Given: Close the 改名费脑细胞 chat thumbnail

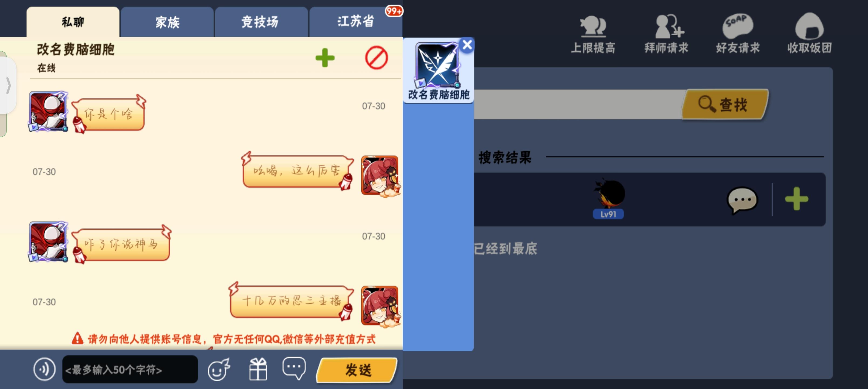Looking at the screenshot, I should 467,45.
